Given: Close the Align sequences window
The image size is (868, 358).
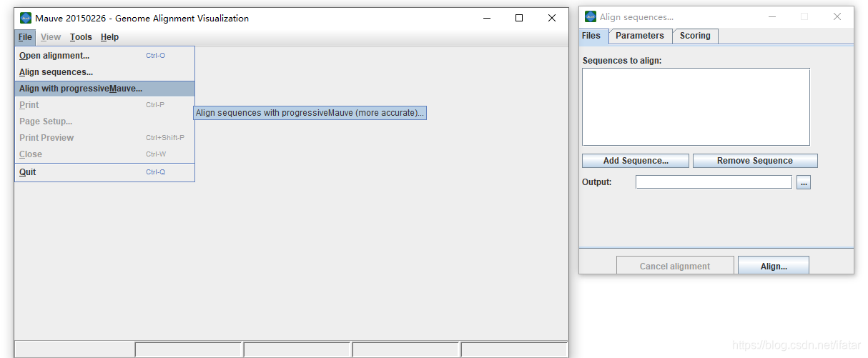Looking at the screenshot, I should point(837,16).
